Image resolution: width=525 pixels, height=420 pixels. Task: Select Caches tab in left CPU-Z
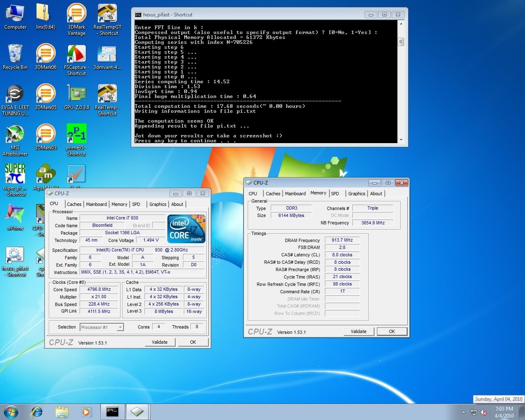click(74, 204)
